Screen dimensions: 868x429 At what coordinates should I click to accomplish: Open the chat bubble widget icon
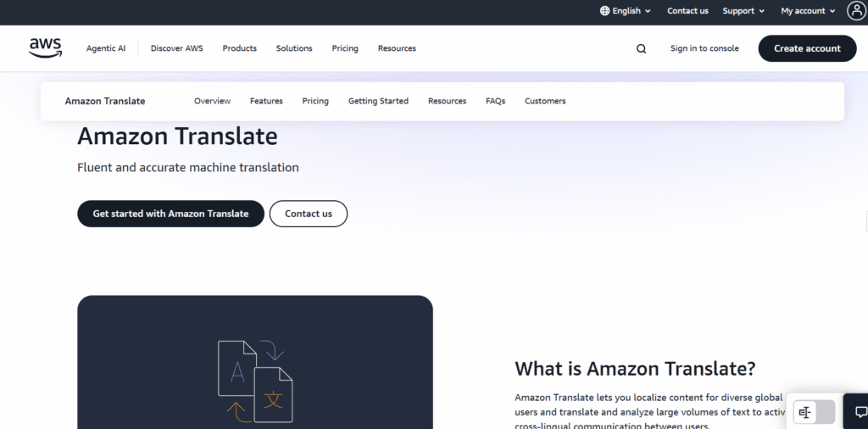(860, 412)
